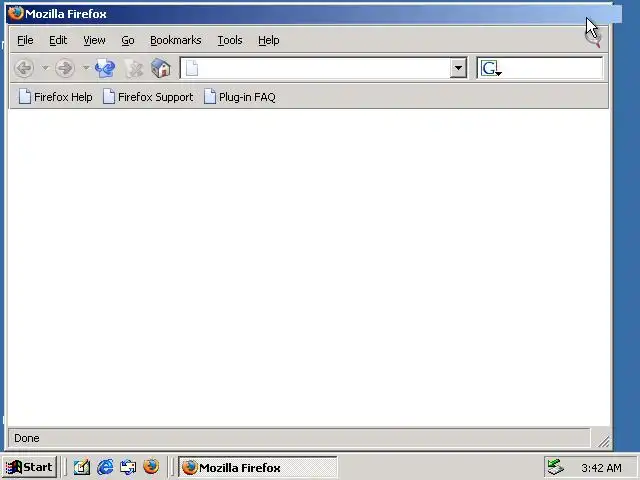Open the Windows Start menu

pos(29,467)
